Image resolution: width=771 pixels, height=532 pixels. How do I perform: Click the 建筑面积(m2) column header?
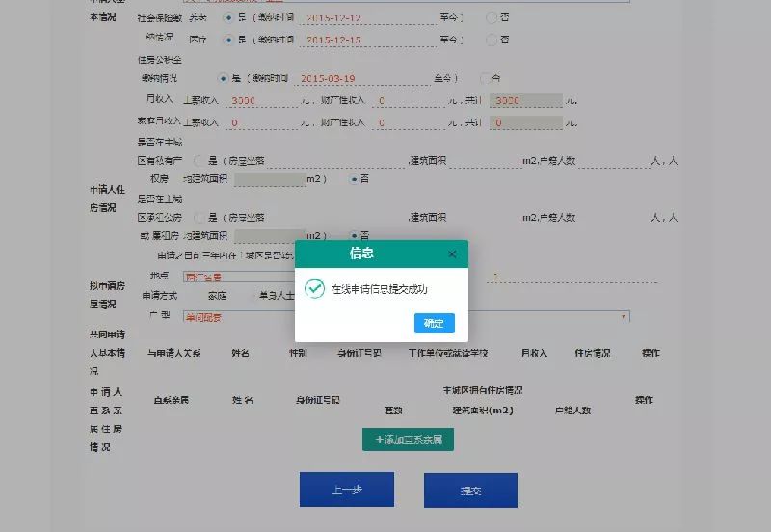coord(483,410)
